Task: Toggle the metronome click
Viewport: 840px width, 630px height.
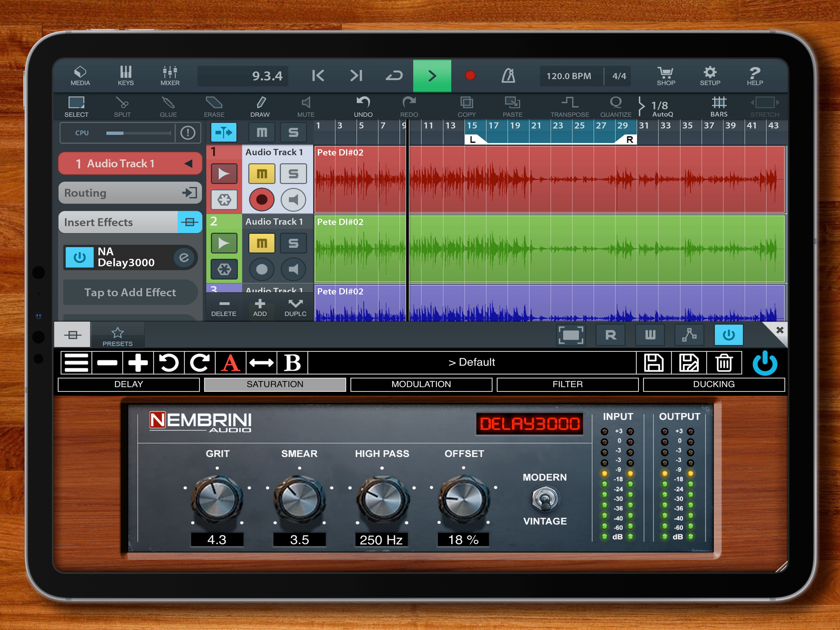Action: point(508,76)
